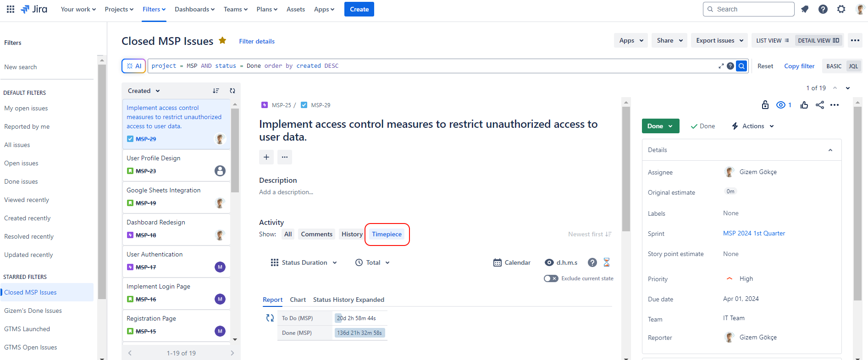Screen dimensions: 868x360
Task: Click the share icon on issue
Action: (x=819, y=105)
